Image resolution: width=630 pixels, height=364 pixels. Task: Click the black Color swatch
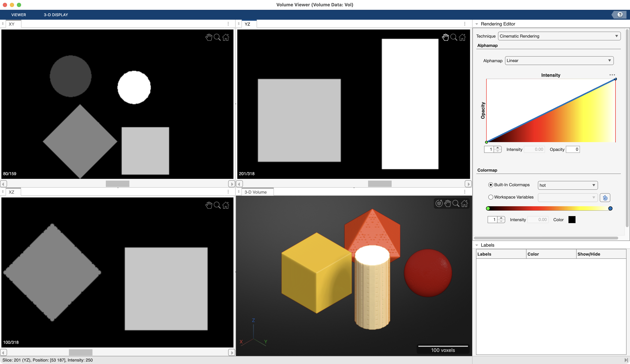click(x=572, y=220)
